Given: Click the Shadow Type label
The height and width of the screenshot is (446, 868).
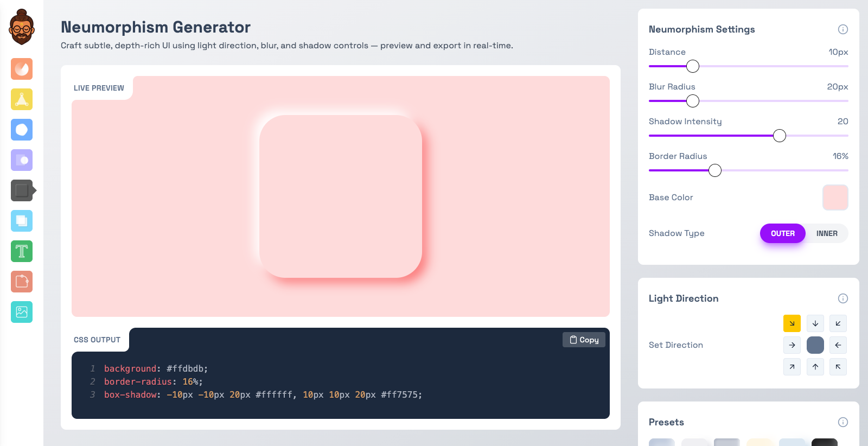Looking at the screenshot, I should pyautogui.click(x=676, y=233).
